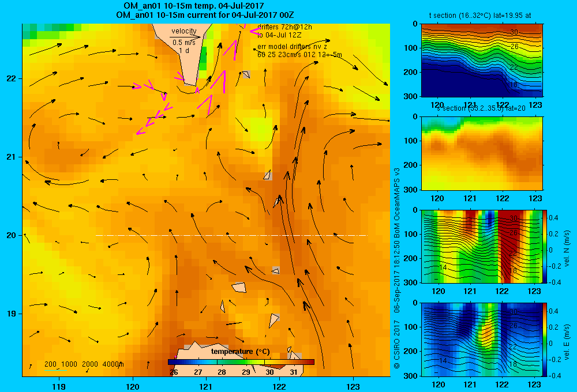Click latitude tick '22' on the main map

11,79
